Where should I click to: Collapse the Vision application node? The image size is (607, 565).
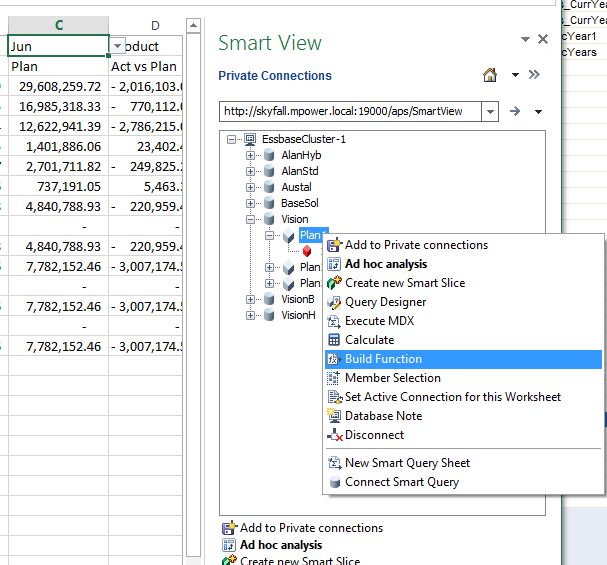click(x=250, y=219)
